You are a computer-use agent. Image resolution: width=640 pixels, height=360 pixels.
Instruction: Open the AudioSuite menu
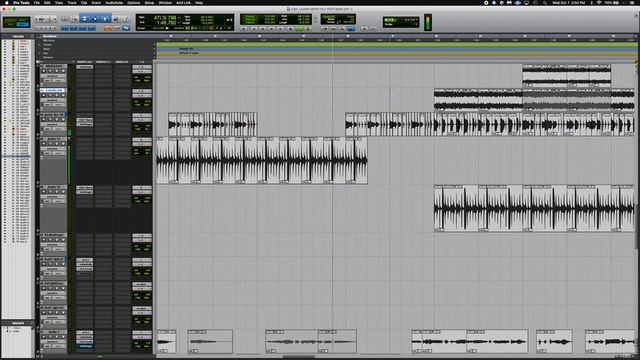click(x=114, y=2)
